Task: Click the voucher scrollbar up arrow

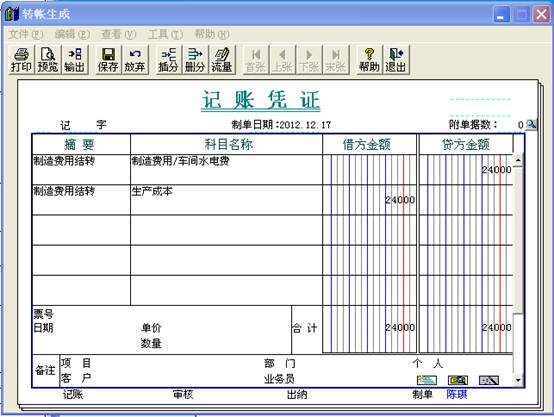Action: [x=518, y=160]
